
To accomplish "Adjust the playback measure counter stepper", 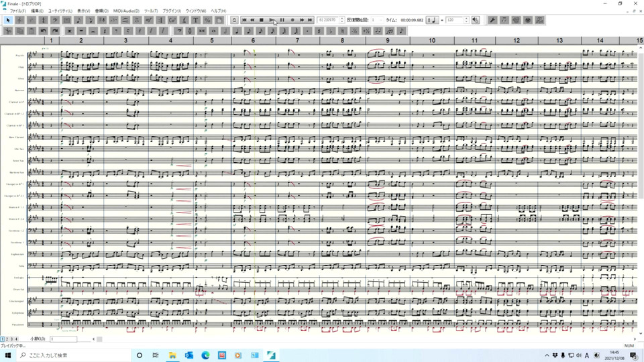I will [x=341, y=20].
